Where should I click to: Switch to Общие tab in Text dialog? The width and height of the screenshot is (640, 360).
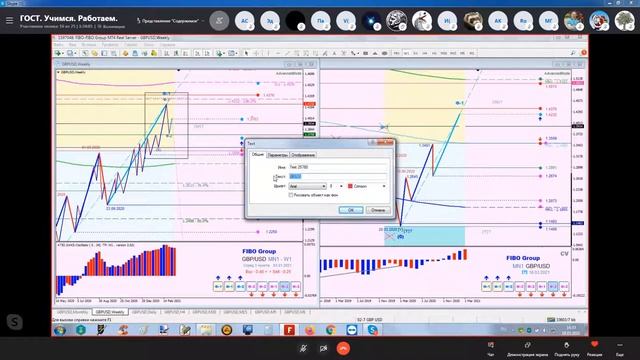258,155
